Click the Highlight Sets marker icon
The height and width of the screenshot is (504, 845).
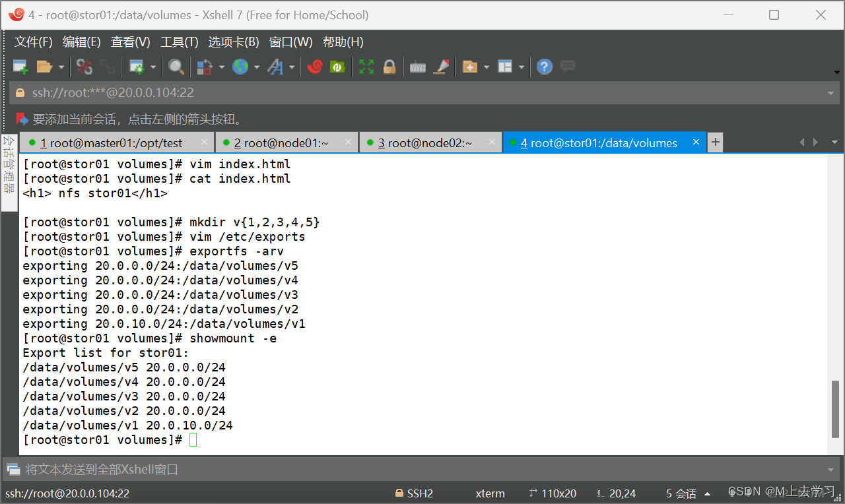[x=441, y=67]
